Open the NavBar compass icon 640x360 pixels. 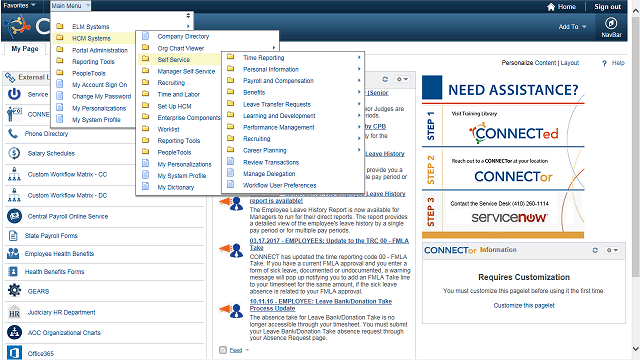611,23
